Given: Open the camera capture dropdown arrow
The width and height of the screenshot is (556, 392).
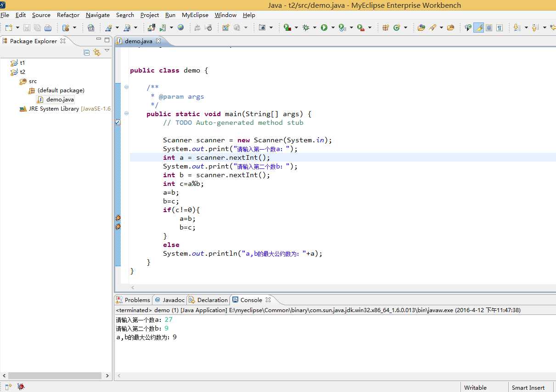Looking at the screenshot, I should 271,28.
